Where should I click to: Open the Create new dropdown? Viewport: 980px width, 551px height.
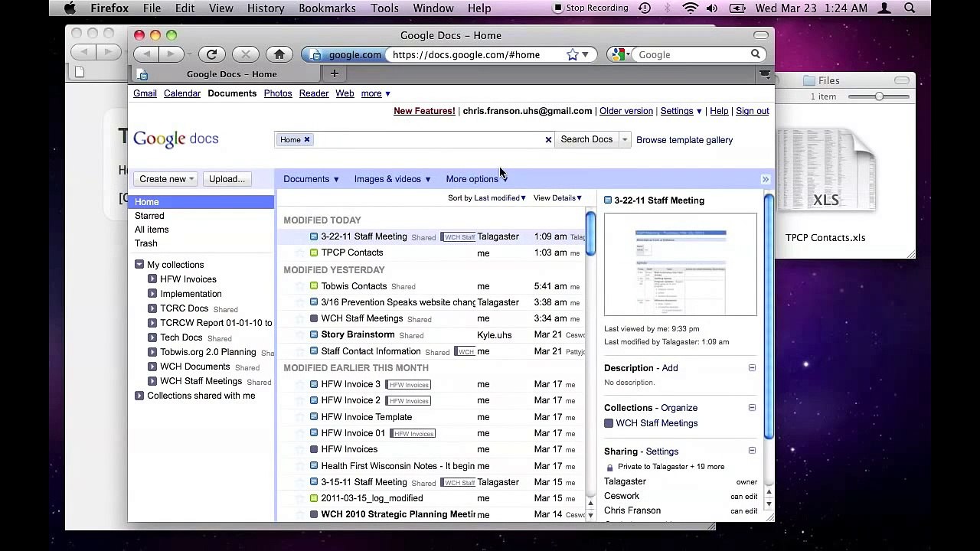coord(166,179)
